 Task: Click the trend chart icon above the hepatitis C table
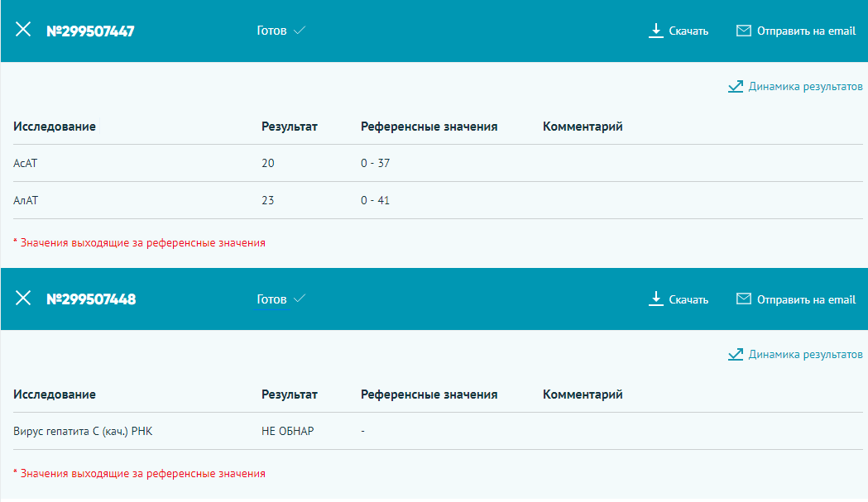click(736, 354)
